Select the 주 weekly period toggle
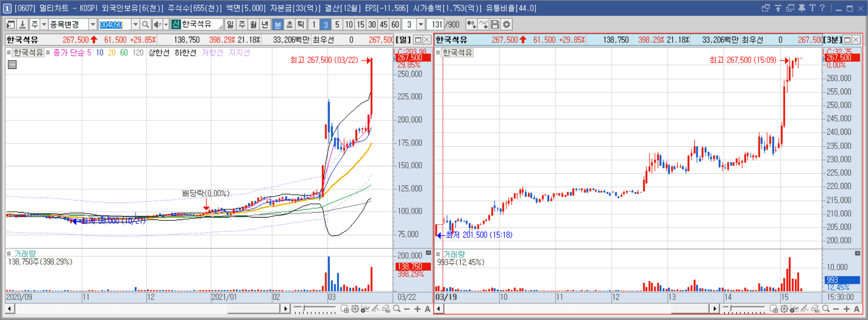Viewport: 868px width, 320px height. [241, 24]
